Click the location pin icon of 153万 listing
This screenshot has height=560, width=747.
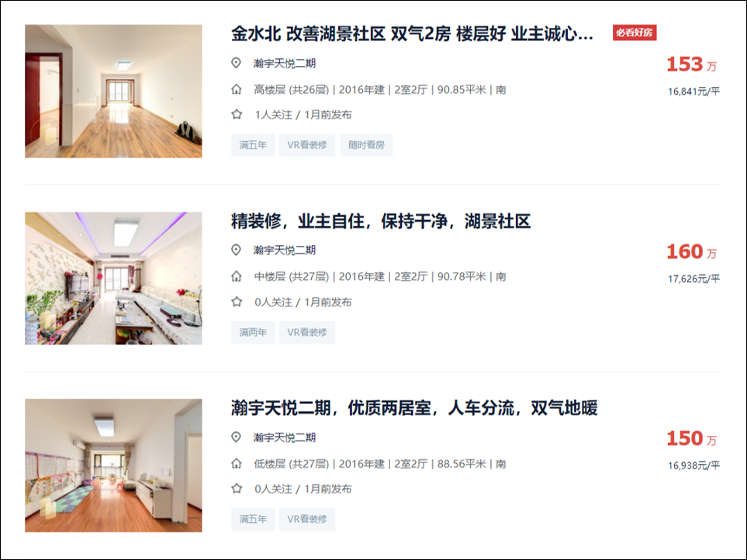236,63
